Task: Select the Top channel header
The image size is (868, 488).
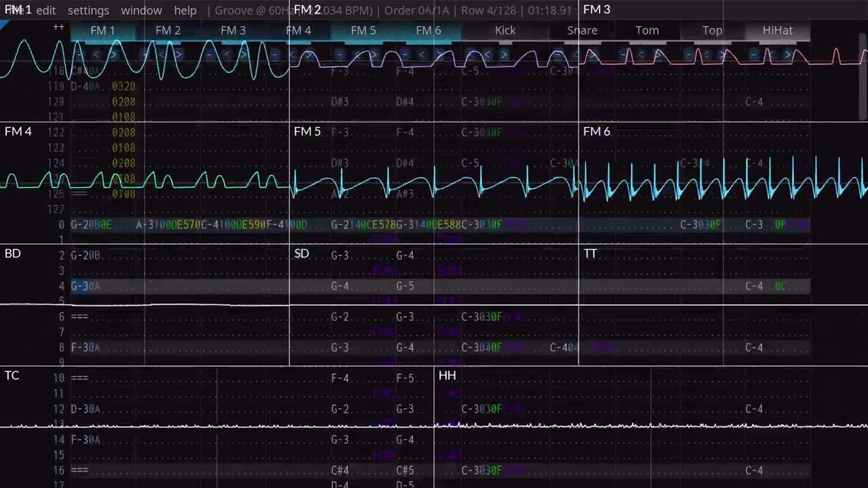Action: (x=712, y=30)
